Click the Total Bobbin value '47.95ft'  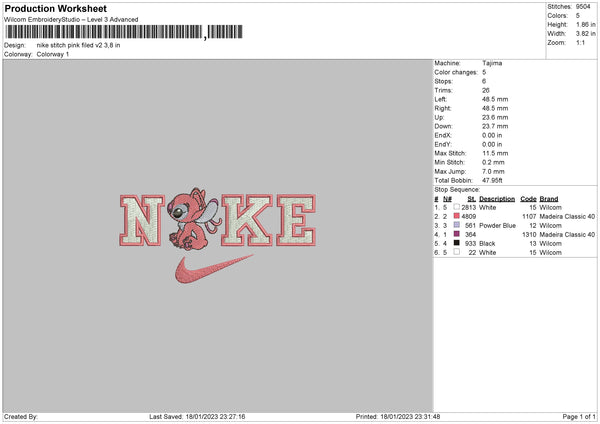click(492, 180)
